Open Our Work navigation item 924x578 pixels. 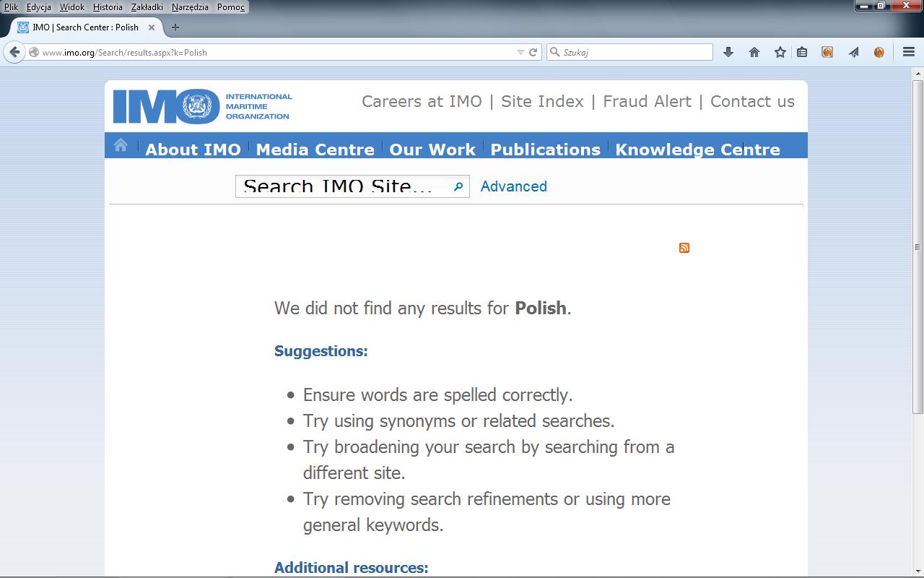click(x=432, y=149)
